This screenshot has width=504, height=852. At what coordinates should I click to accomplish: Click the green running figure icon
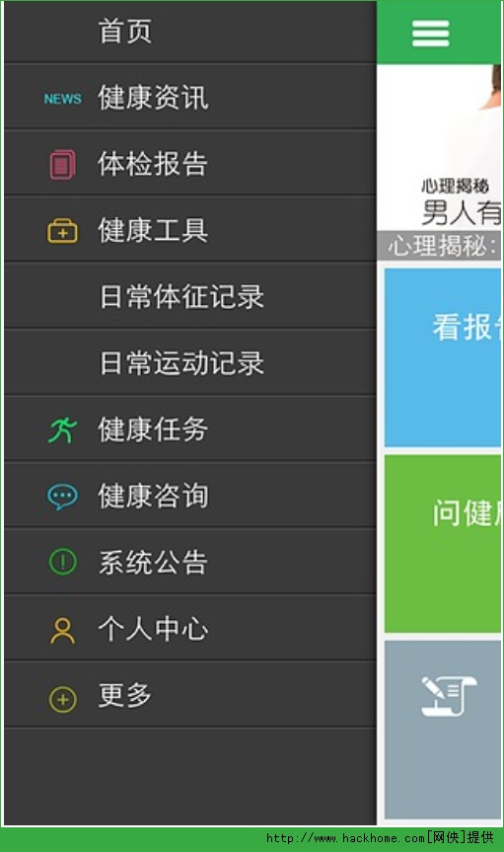(x=63, y=429)
